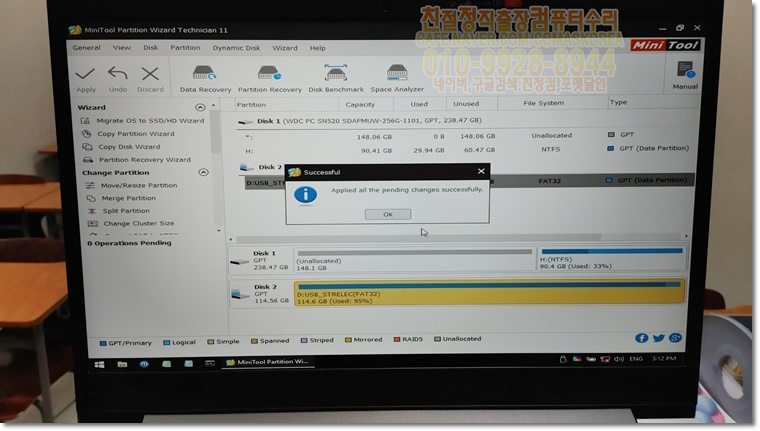760x431 pixels.
Task: Choose Move/Resize Partition action
Action: point(139,185)
